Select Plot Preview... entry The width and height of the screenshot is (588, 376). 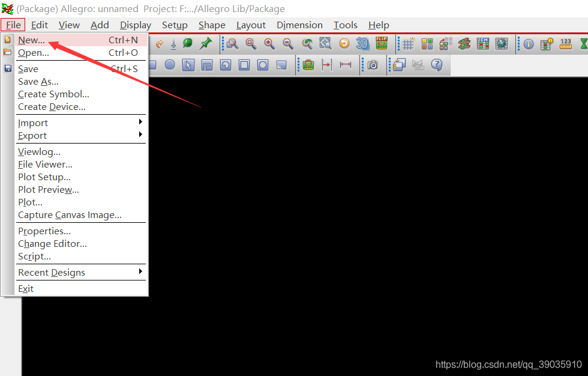(x=82, y=190)
